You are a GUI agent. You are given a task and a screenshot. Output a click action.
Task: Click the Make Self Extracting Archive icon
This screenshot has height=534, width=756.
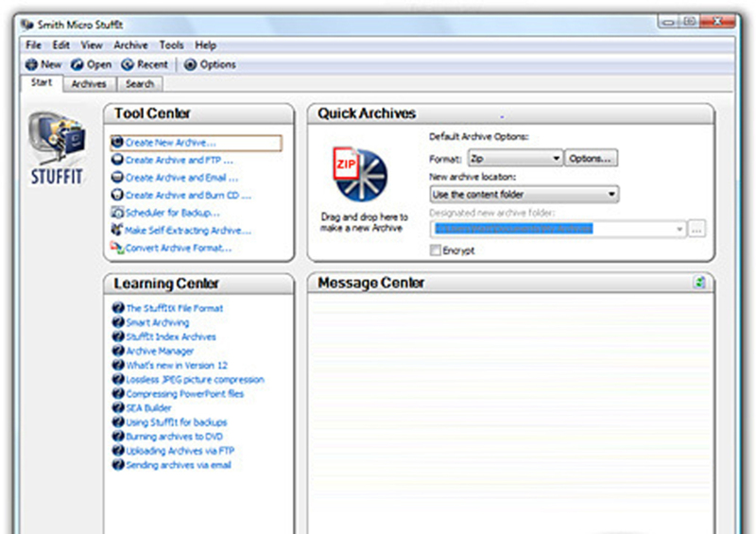point(117,230)
